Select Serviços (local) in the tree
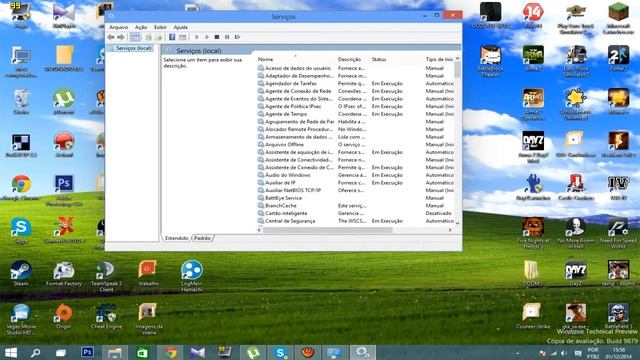Screen dimensions: 640x360 click(133, 48)
